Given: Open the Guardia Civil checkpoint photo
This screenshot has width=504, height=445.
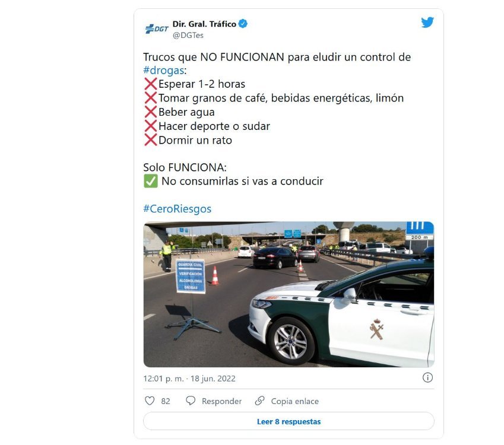Looking at the screenshot, I should coord(289,294).
